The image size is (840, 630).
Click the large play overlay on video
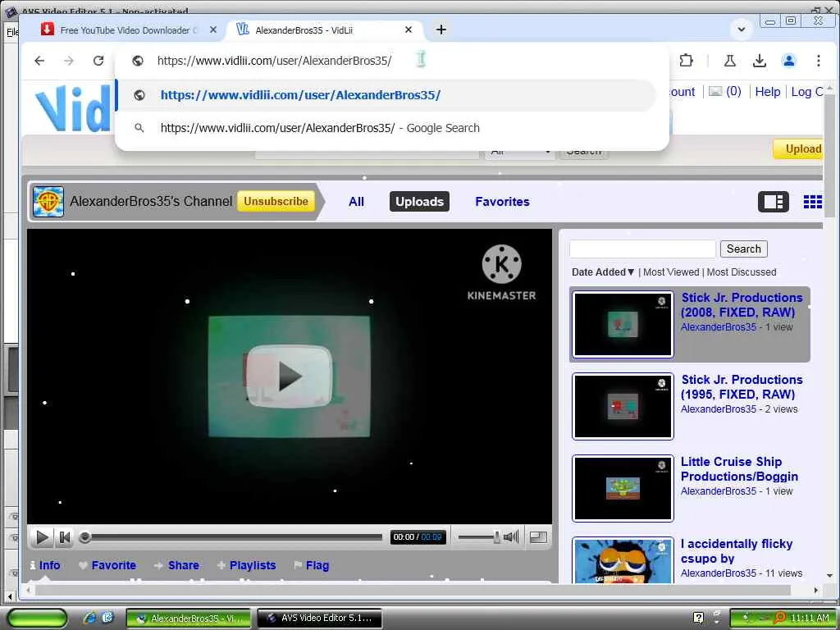click(290, 377)
